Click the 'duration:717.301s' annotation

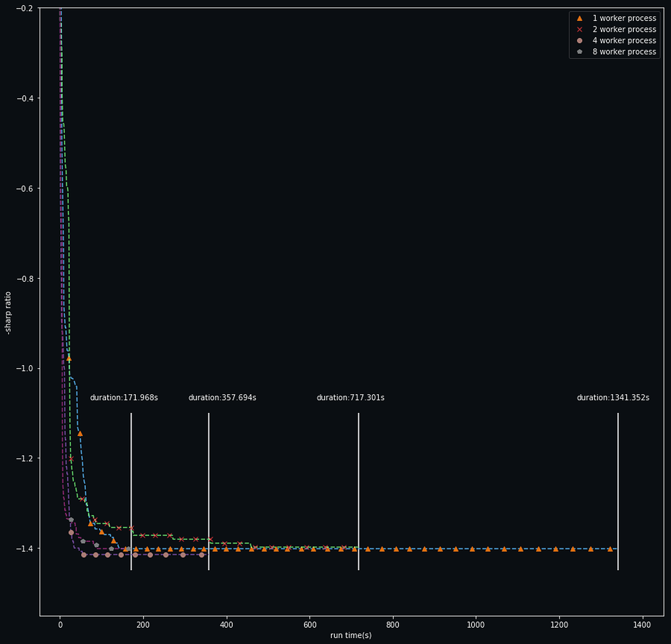[350, 398]
